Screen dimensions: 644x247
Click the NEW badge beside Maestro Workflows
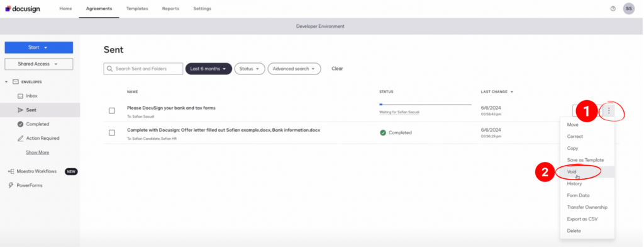pyautogui.click(x=71, y=171)
